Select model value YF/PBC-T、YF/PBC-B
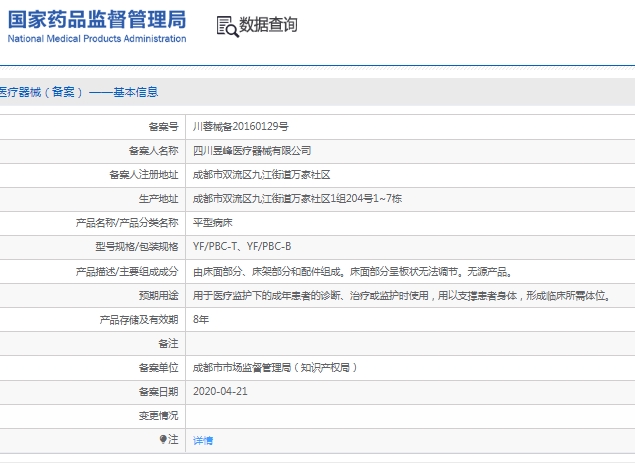This screenshot has height=475, width=635. tap(242, 247)
